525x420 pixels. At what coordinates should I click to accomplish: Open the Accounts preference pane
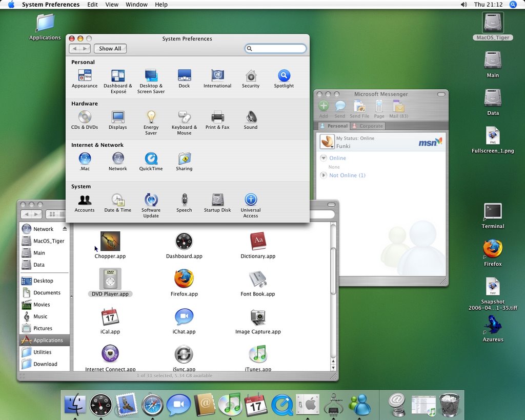85,203
